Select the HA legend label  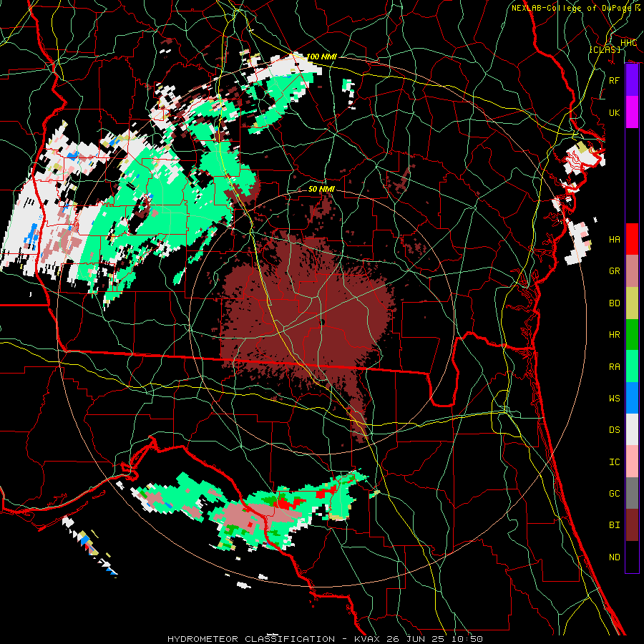pyautogui.click(x=615, y=240)
